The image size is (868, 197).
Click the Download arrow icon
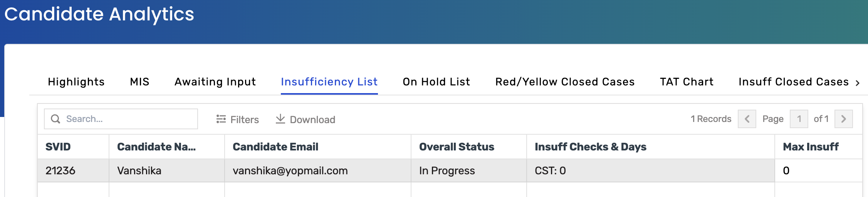[280, 119]
